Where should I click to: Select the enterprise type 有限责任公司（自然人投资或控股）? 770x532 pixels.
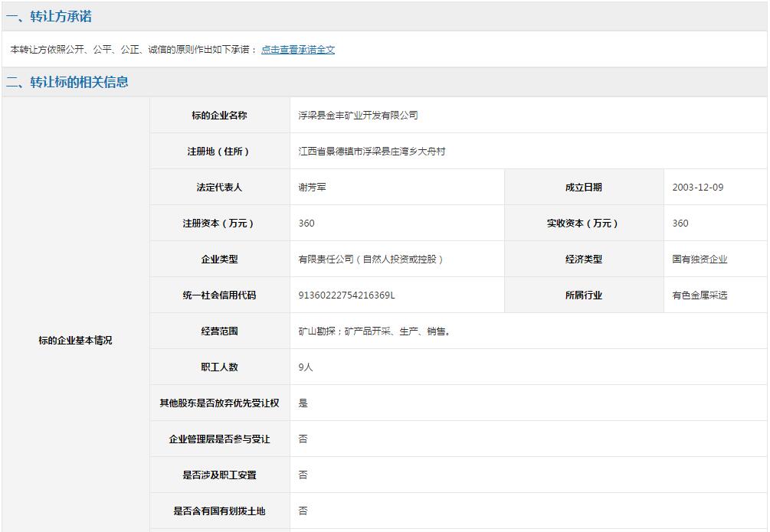(x=371, y=259)
